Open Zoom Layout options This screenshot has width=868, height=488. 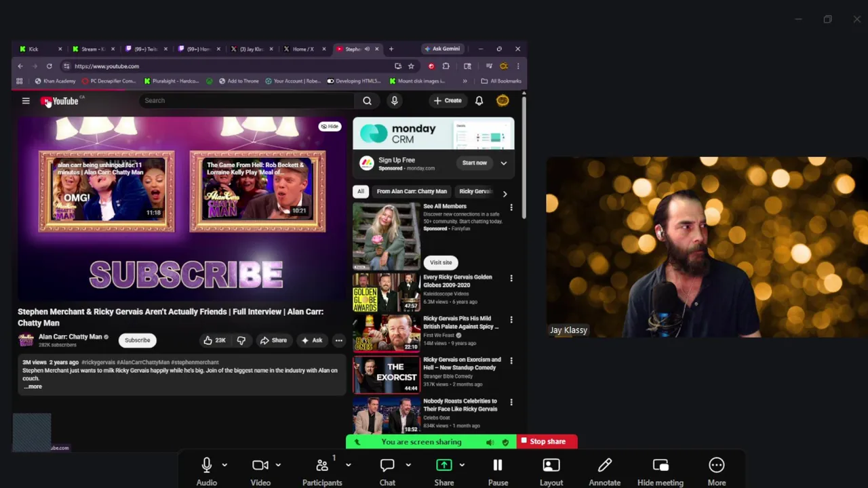pyautogui.click(x=551, y=472)
